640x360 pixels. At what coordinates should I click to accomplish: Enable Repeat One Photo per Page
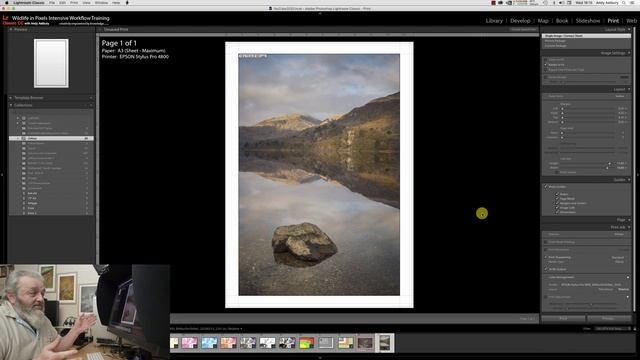546,70
